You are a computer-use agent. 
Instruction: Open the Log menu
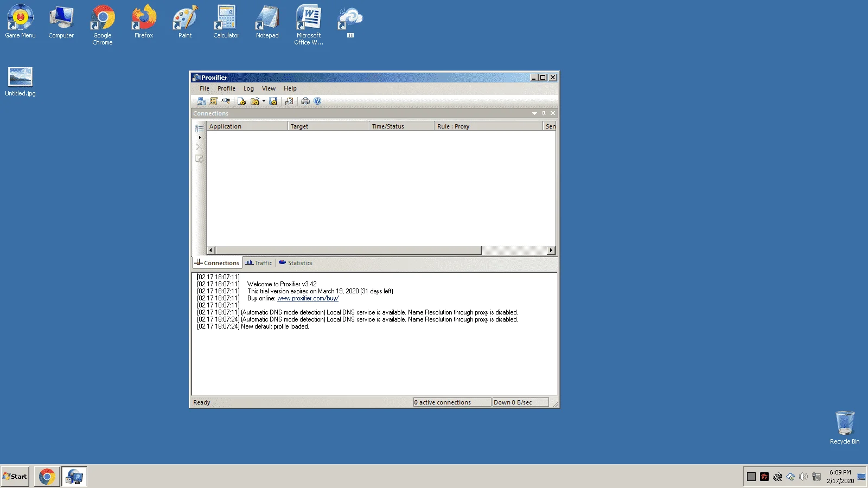pos(248,88)
